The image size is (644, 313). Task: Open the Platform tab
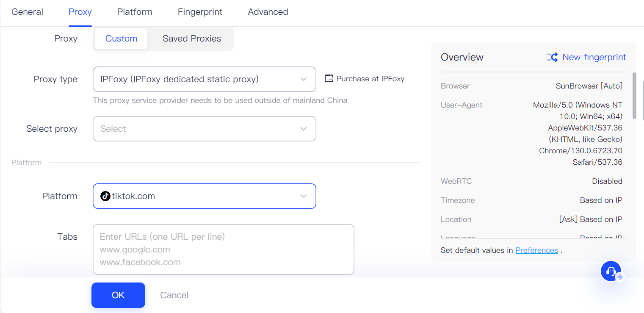(135, 12)
